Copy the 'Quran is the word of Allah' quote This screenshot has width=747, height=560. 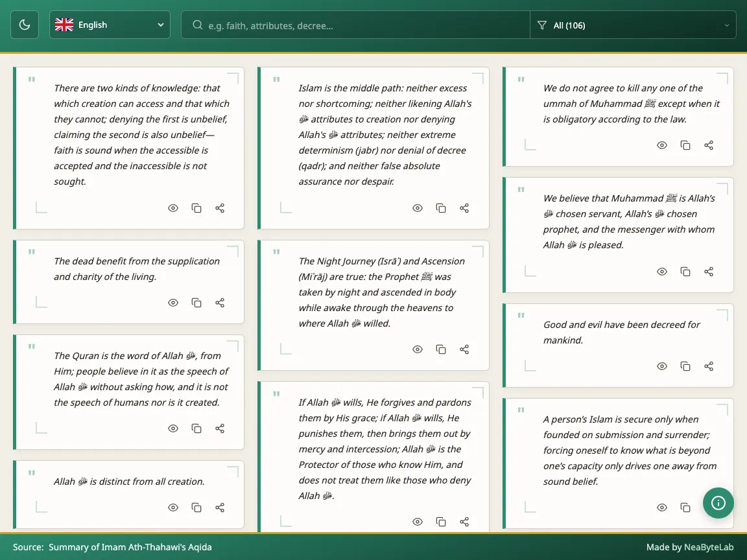[x=196, y=428]
